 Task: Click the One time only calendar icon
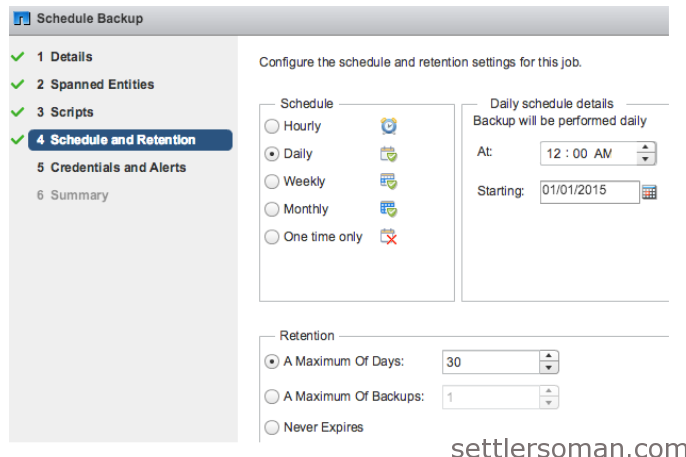(x=388, y=237)
